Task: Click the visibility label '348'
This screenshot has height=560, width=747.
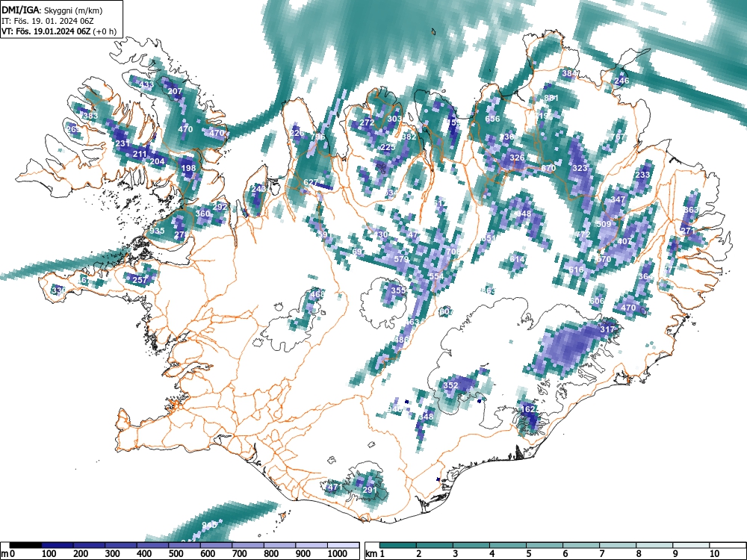Action: pos(426,416)
